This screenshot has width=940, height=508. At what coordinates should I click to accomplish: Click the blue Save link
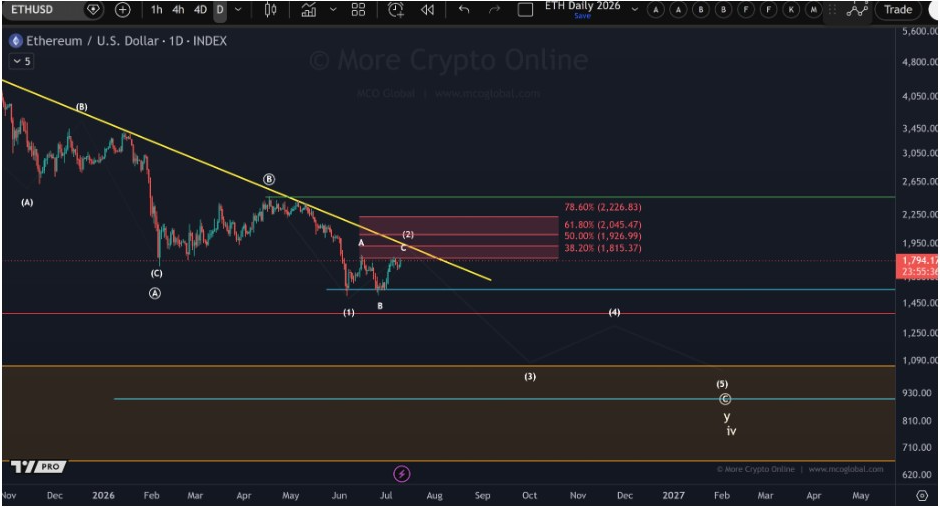[x=582, y=16]
